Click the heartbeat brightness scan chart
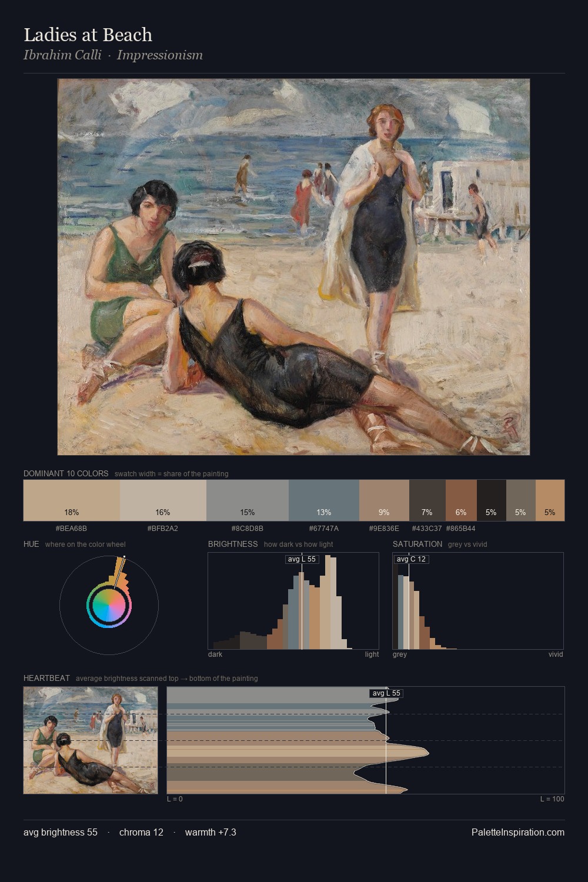Screen dimensions: 588x882 [x=366, y=740]
